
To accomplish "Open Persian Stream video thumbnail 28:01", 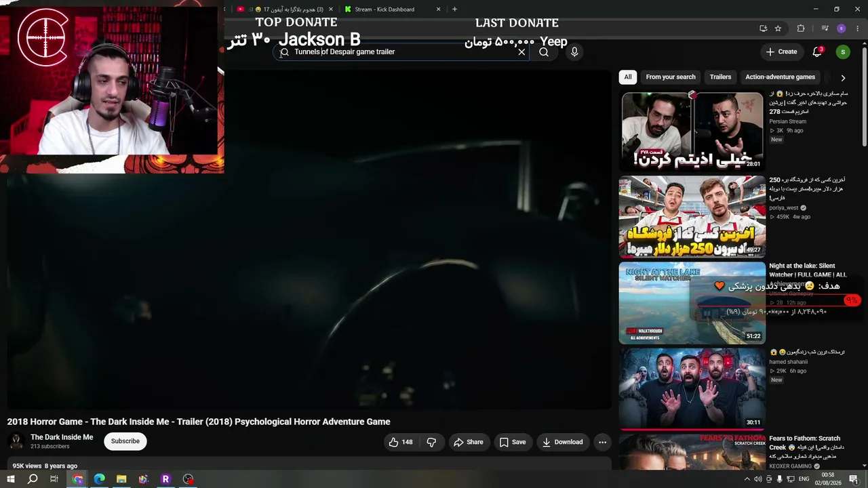I will (x=692, y=130).
